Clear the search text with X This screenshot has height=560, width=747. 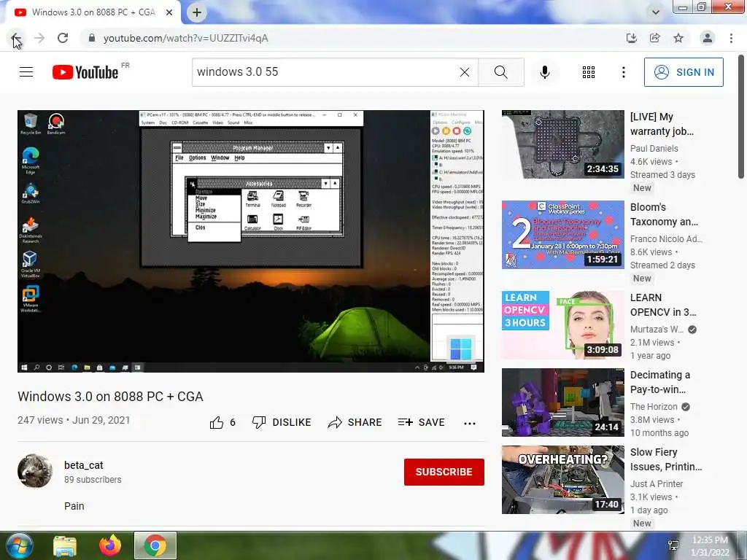tap(465, 72)
